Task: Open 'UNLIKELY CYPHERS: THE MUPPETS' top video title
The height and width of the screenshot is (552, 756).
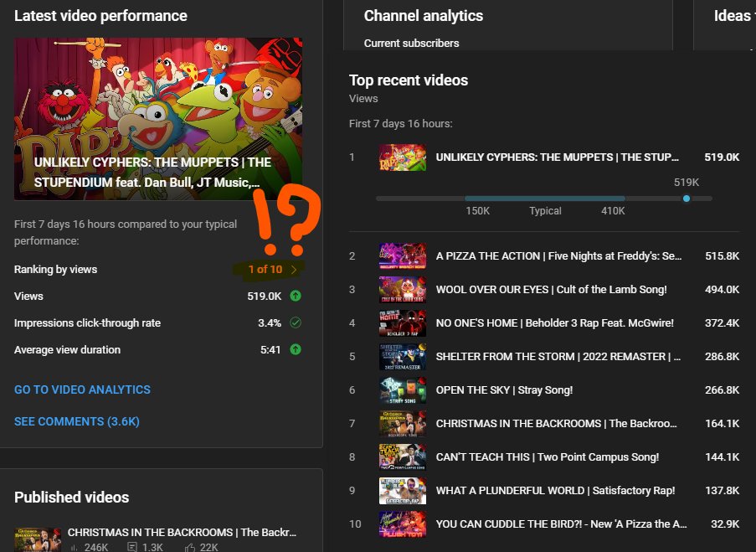Action: point(557,157)
